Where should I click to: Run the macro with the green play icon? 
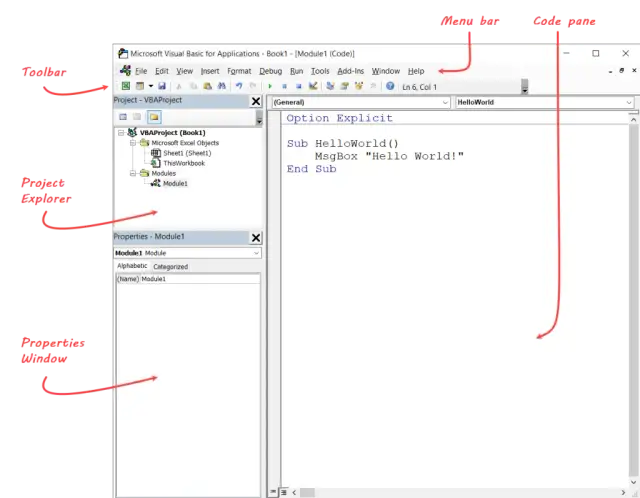click(270, 86)
